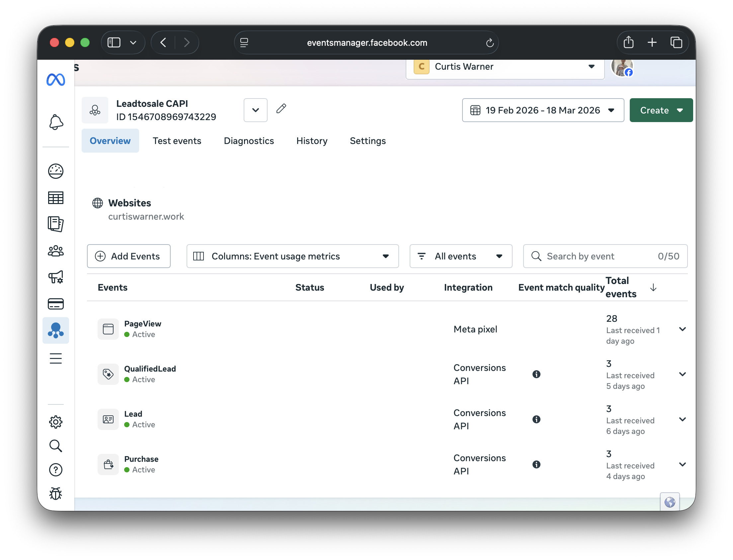Open the Audiences people icon in the sidebar
Screen dimensions: 733x560
[x=56, y=251]
